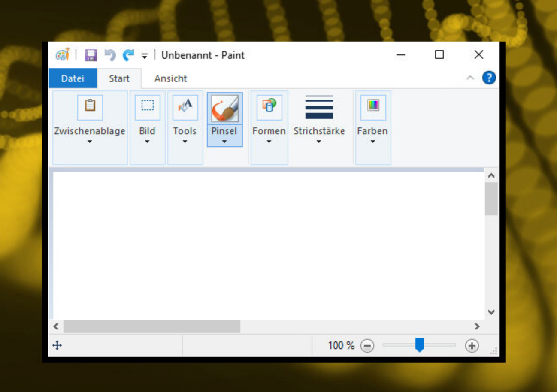Click the Bild selection rectangle icon
The image size is (557, 392).
click(x=147, y=106)
